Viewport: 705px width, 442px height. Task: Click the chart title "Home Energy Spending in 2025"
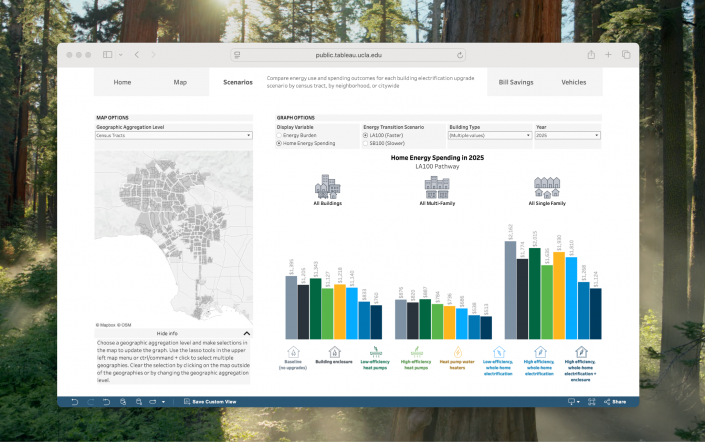coord(437,158)
